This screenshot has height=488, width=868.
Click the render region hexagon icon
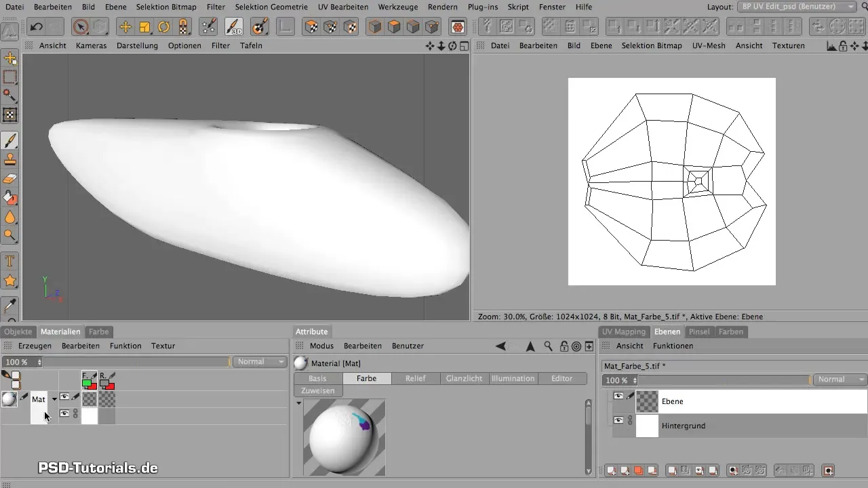458,27
